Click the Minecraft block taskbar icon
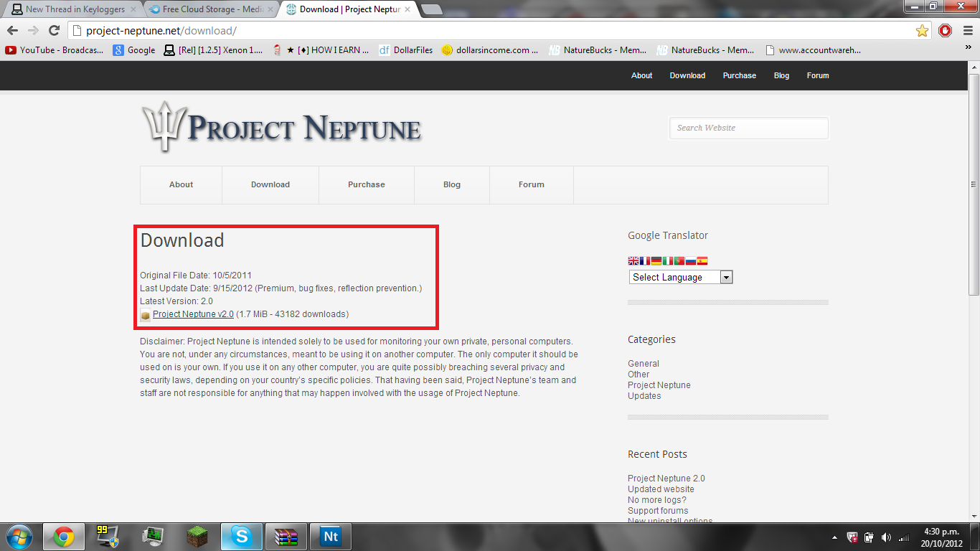 pos(197,537)
